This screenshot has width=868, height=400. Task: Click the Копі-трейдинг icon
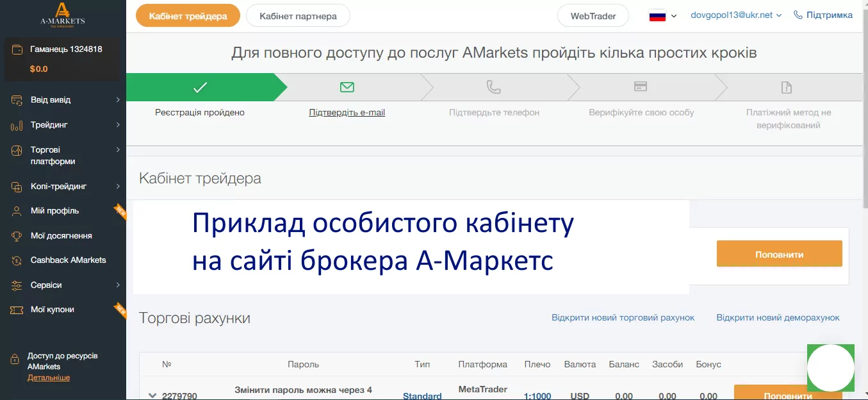[x=17, y=187]
